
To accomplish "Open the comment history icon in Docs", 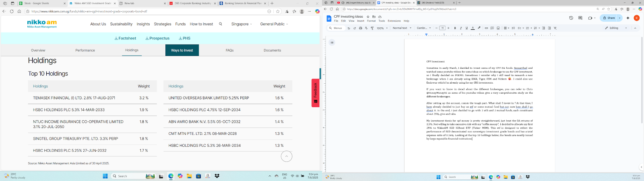I will [x=580, y=18].
